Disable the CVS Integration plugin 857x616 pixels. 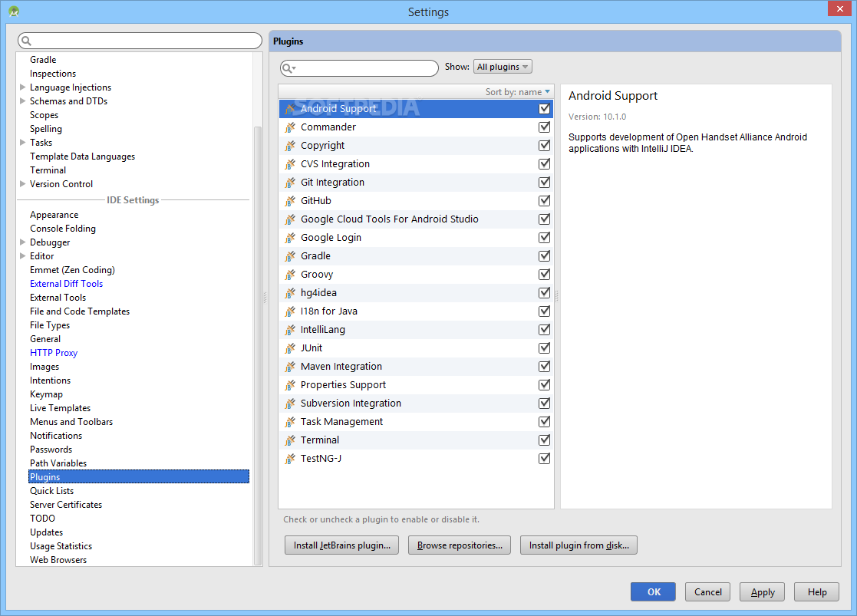click(545, 164)
